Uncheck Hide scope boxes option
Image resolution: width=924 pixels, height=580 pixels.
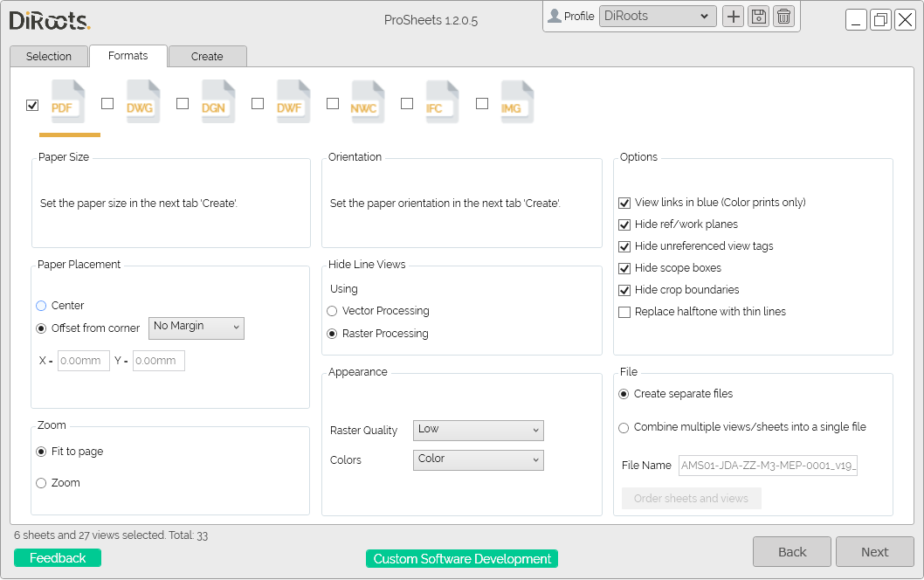624,268
